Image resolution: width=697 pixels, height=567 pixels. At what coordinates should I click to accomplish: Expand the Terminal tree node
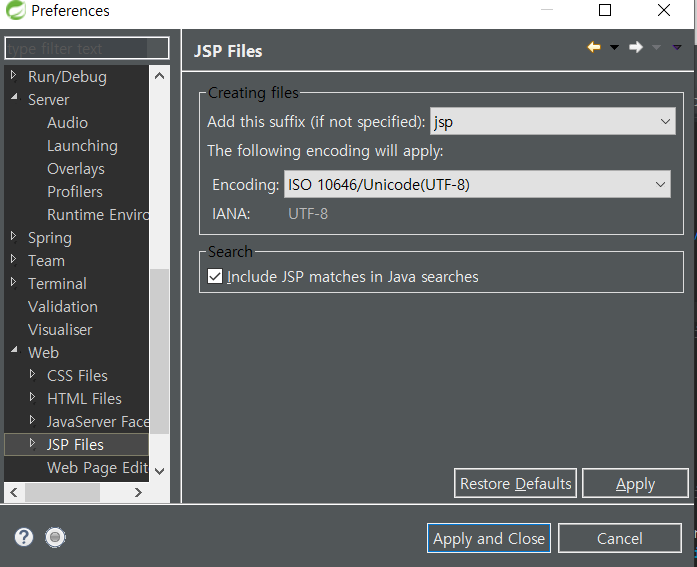point(13,282)
